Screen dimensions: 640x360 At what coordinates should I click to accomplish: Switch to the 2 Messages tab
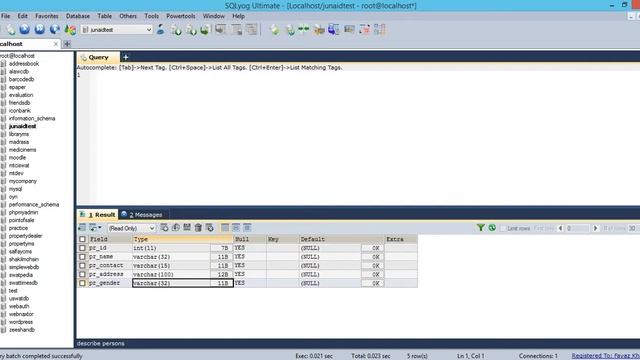[x=142, y=215]
